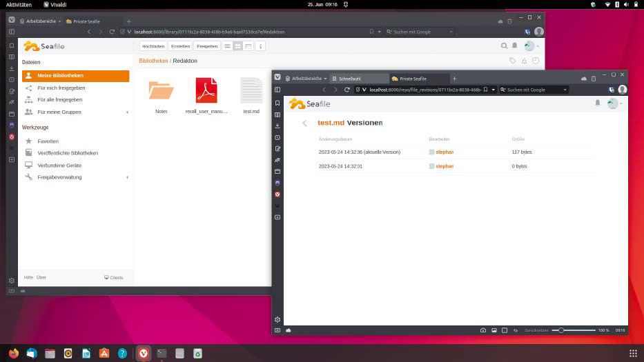
Task: Adjust the zoom slider in status bar
Action: (574, 330)
